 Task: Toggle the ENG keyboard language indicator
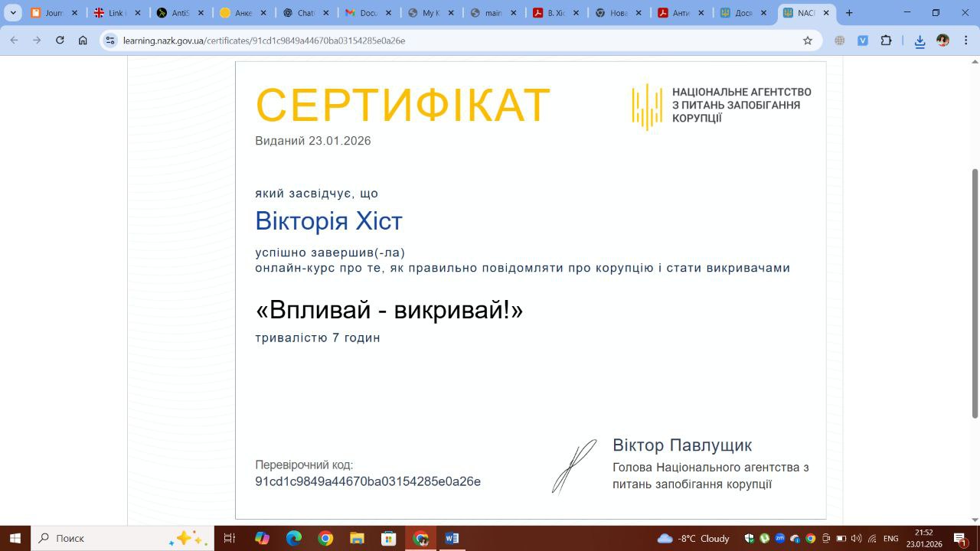point(890,538)
